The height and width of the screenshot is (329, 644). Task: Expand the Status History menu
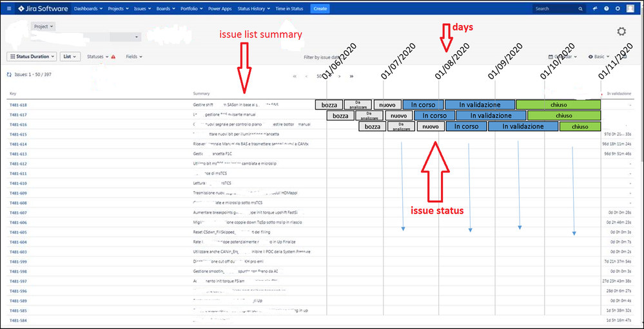point(254,8)
